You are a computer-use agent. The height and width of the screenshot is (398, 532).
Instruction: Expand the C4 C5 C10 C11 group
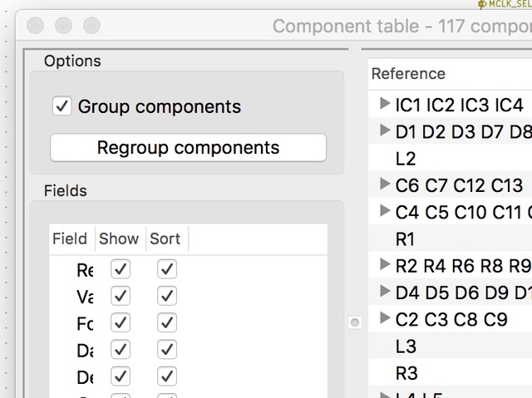pyautogui.click(x=384, y=210)
